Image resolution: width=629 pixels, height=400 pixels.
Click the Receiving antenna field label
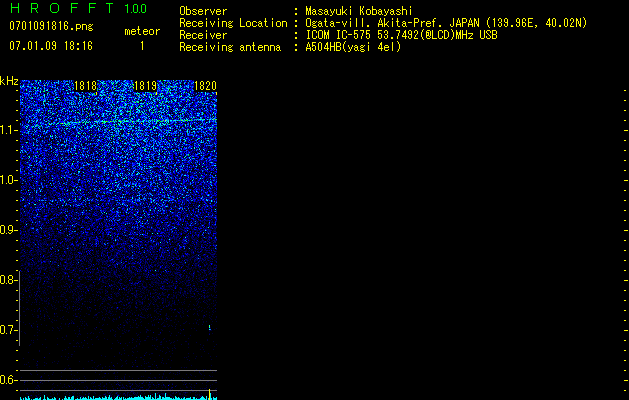(x=230, y=47)
